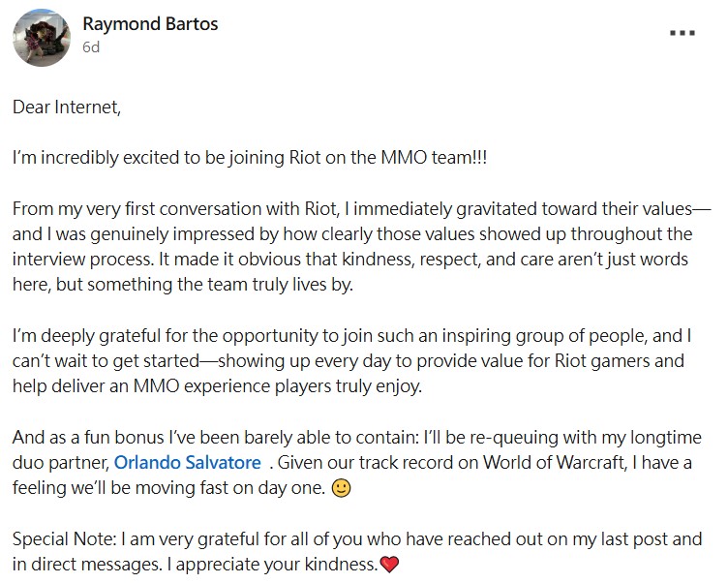Image resolution: width=728 pixels, height=583 pixels.
Task: Open Raymond Bartos's profile via his name
Action: point(150,24)
